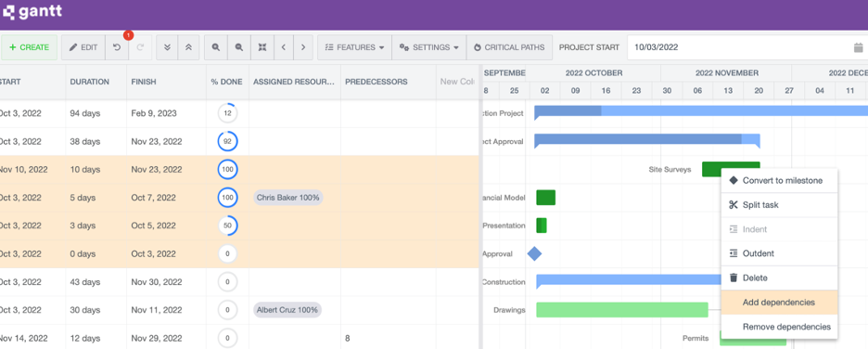
Task: Click the 12 days duration cell
Action: [96, 338]
